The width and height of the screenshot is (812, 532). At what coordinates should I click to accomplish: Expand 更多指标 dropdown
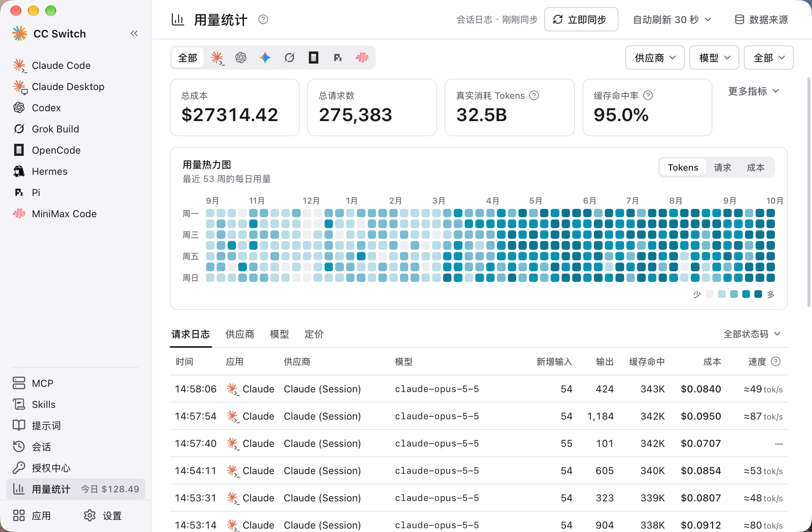pyautogui.click(x=754, y=91)
